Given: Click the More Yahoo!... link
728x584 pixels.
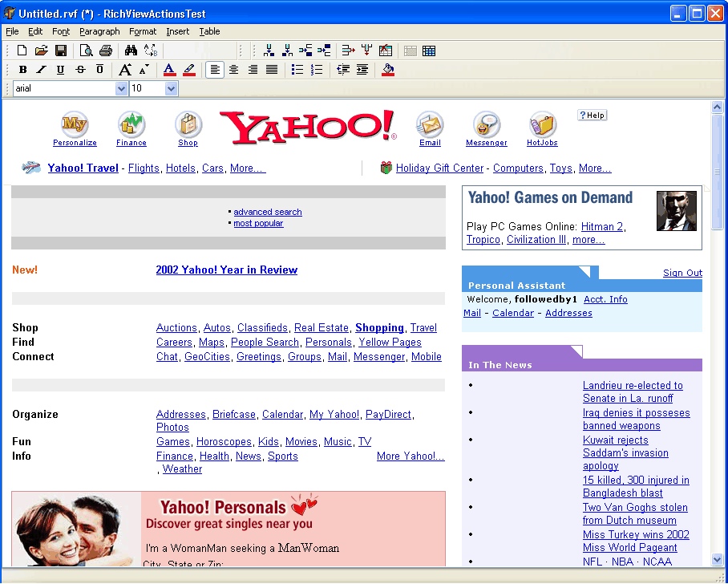Looking at the screenshot, I should pos(411,456).
